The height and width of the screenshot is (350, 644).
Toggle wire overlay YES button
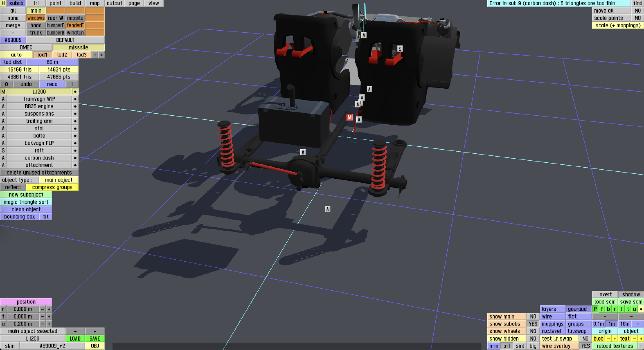pos(585,346)
